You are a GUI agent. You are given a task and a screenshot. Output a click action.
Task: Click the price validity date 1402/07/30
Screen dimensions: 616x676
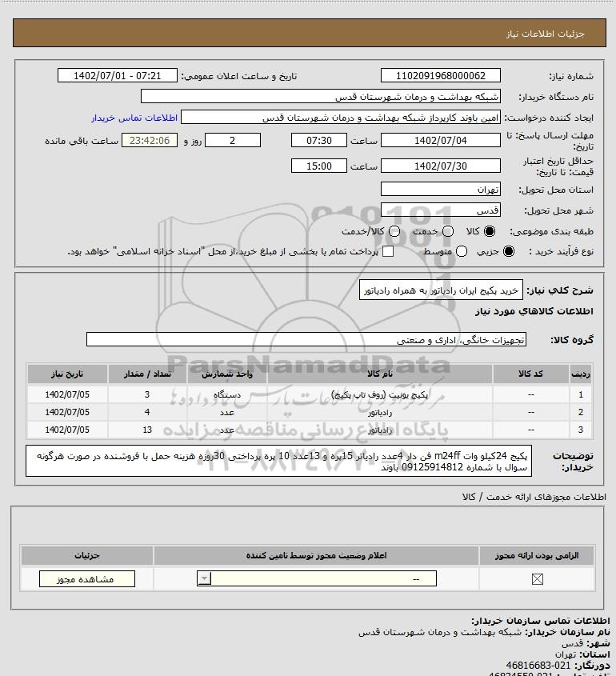point(441,166)
